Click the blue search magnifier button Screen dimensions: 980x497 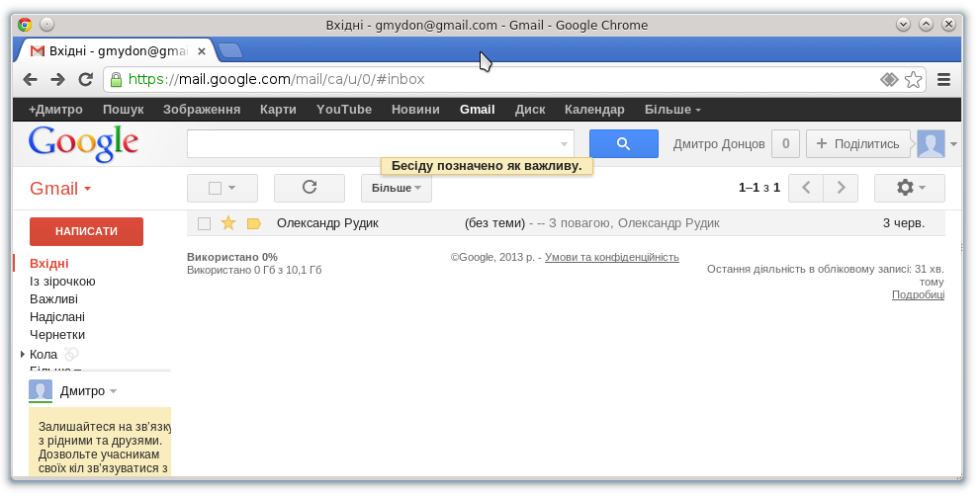pos(624,143)
